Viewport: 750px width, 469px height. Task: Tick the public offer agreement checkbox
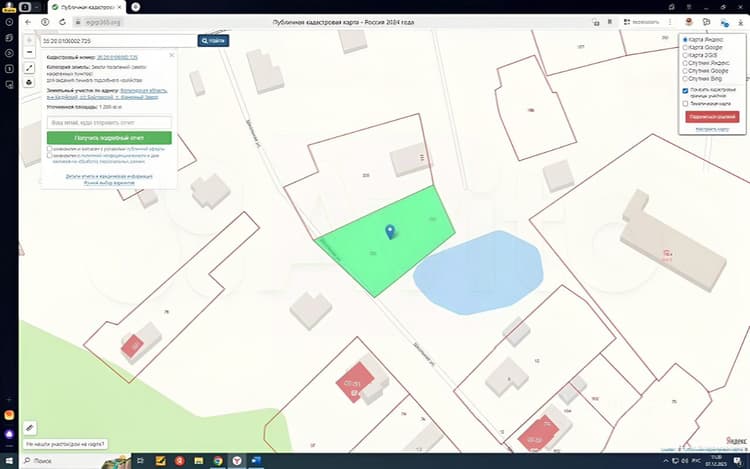49,149
